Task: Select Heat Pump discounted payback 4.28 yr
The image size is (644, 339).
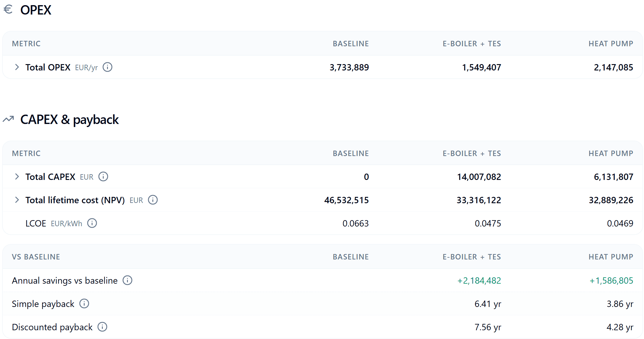Action: coord(620,327)
